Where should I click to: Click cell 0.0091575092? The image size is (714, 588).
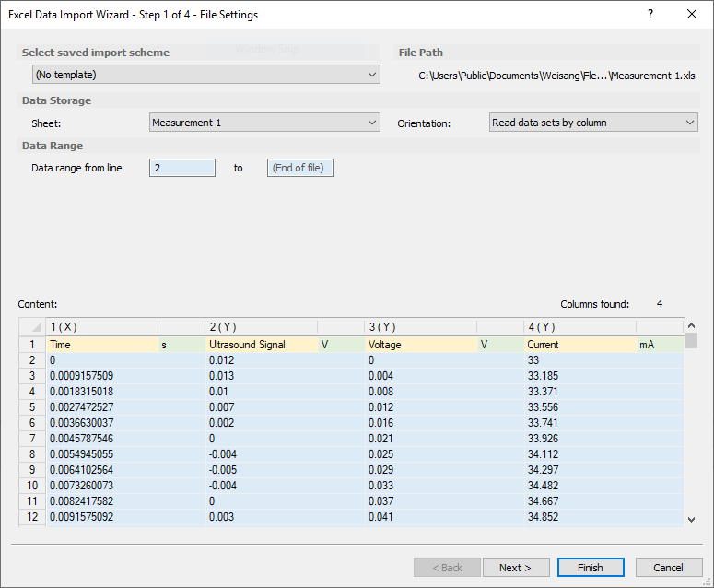pos(125,517)
